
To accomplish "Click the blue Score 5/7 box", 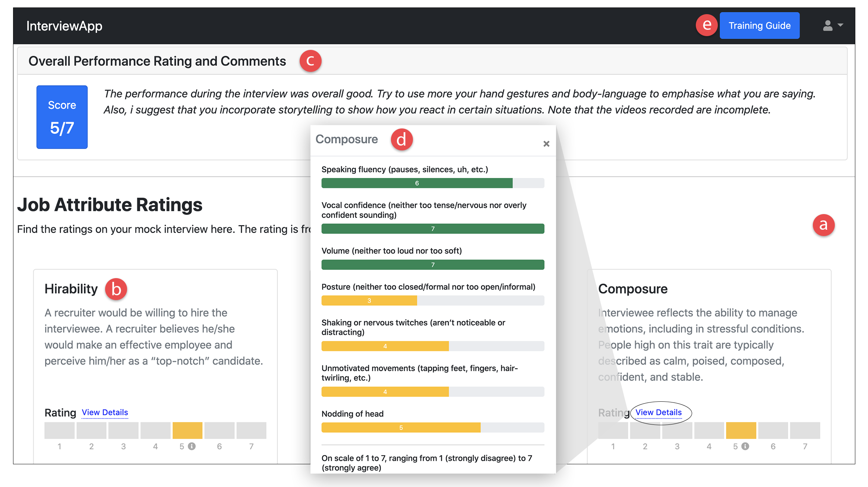I will tap(62, 117).
